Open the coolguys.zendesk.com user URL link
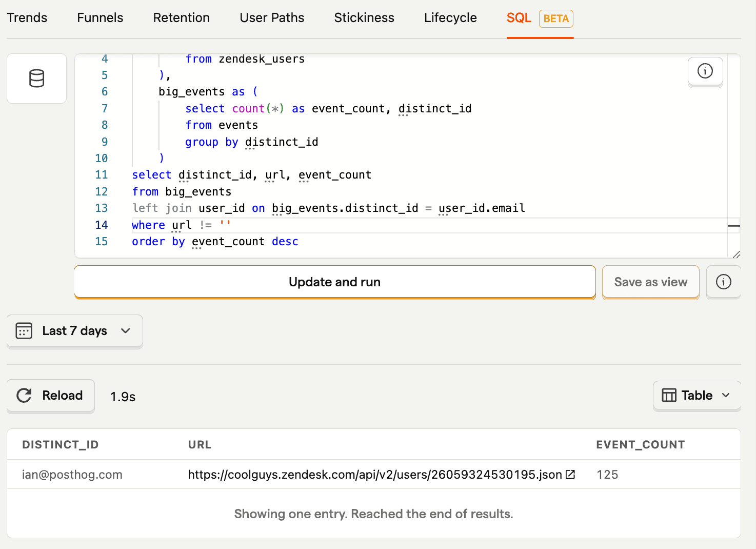Screen dimensions: 756x549 375,475
